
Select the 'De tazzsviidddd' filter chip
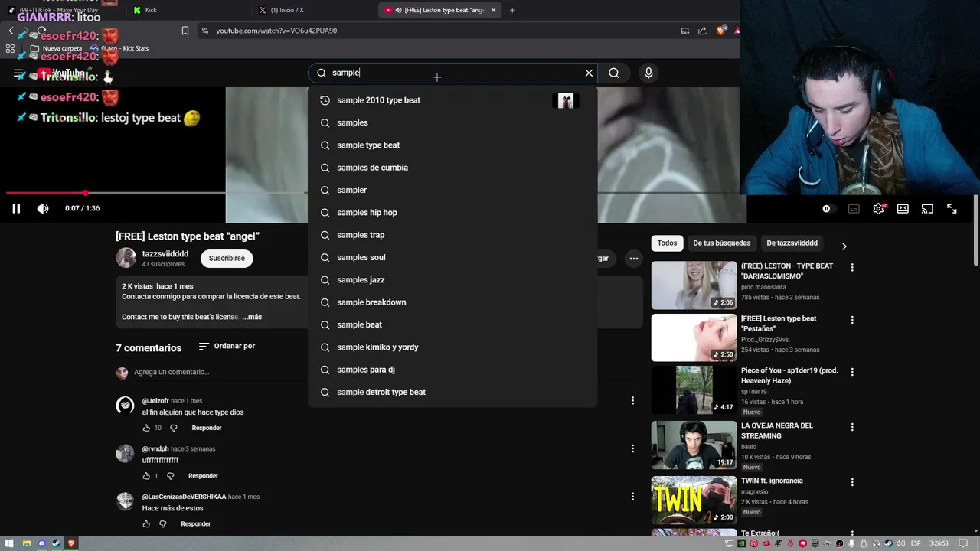pos(792,243)
